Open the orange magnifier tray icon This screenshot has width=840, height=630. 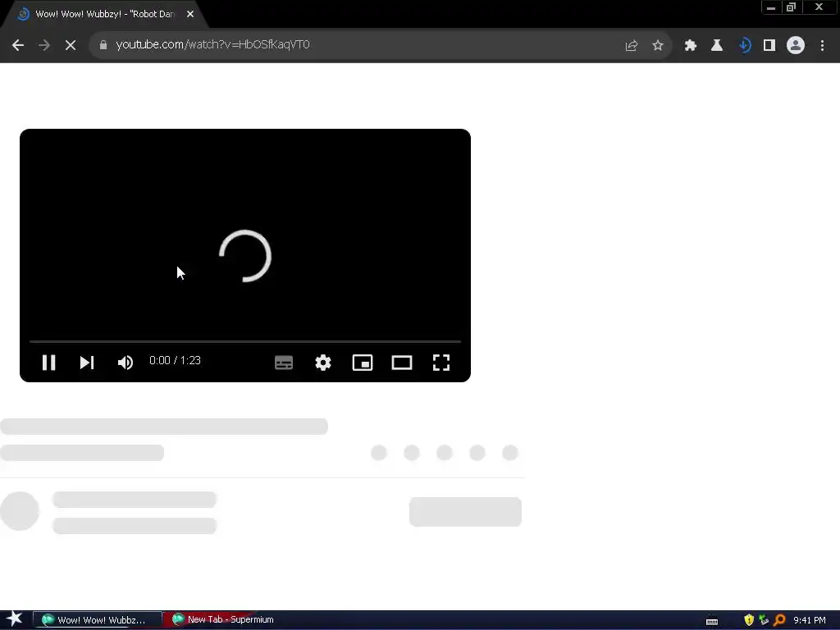[779, 620]
